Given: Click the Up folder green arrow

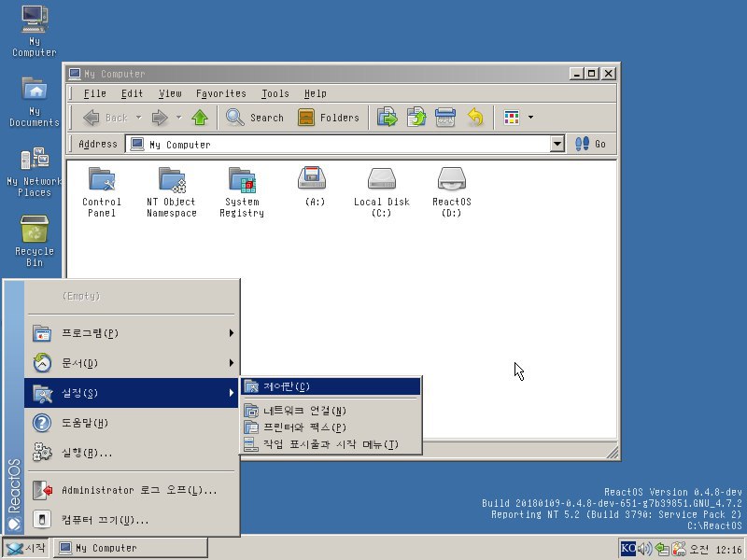Looking at the screenshot, I should click(x=200, y=118).
